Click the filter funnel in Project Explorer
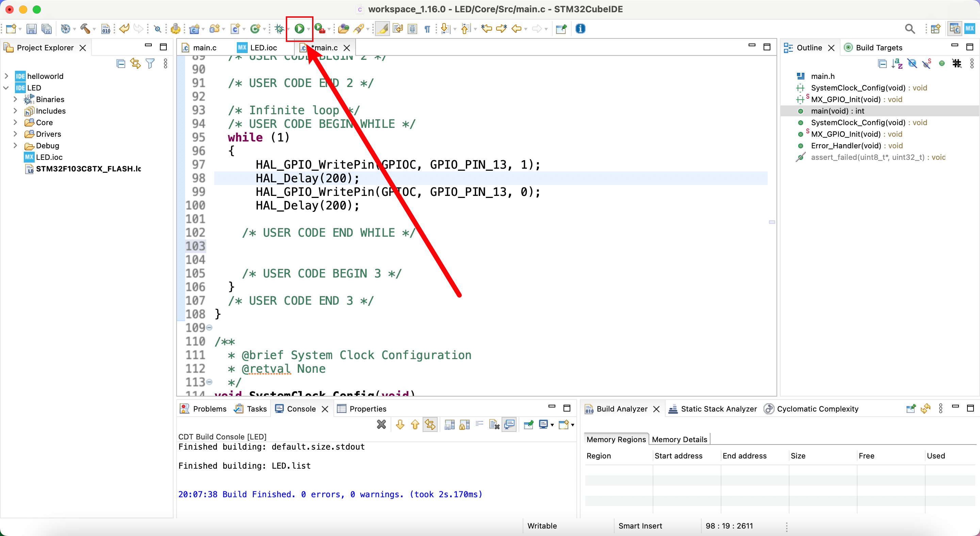 150,64
